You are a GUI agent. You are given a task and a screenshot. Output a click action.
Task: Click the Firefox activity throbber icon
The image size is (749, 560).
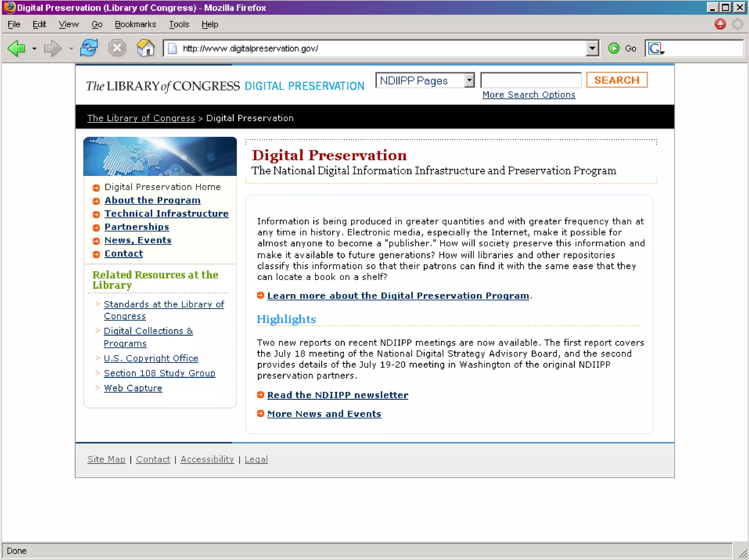pyautogui.click(x=738, y=24)
